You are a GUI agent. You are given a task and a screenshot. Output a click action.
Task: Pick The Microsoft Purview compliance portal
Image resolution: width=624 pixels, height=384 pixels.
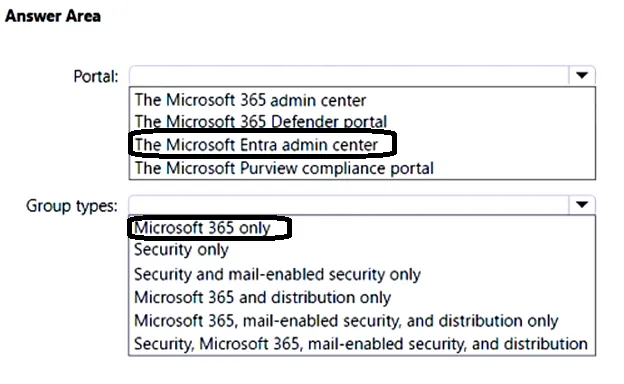pyautogui.click(x=284, y=168)
